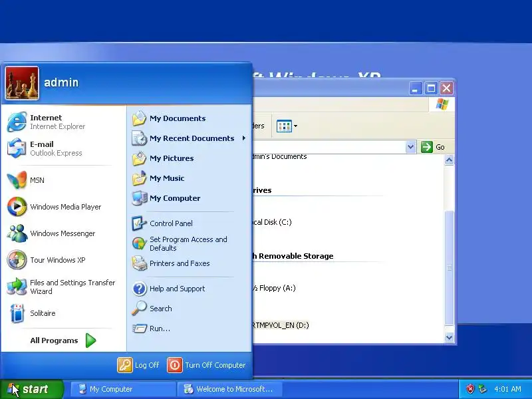
Task: Open Search from Start menu
Action: (x=189, y=309)
